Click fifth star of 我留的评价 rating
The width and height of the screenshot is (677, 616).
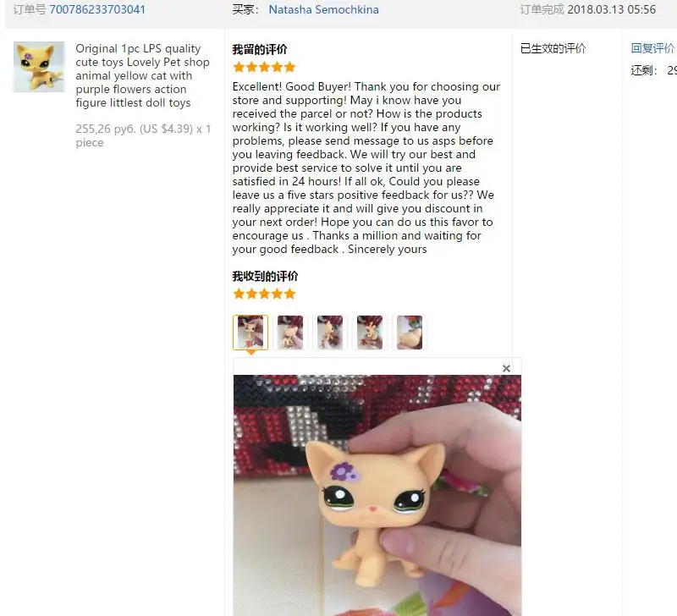290,68
